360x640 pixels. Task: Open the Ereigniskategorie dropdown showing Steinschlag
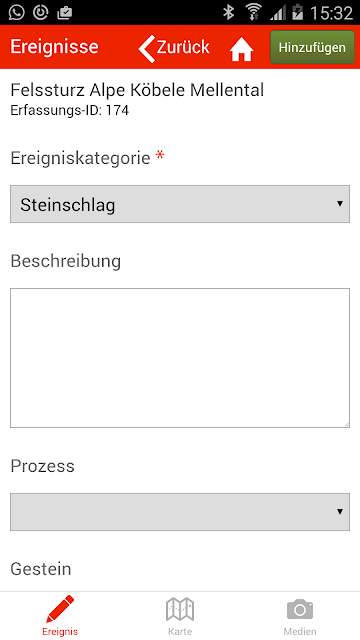pos(180,204)
